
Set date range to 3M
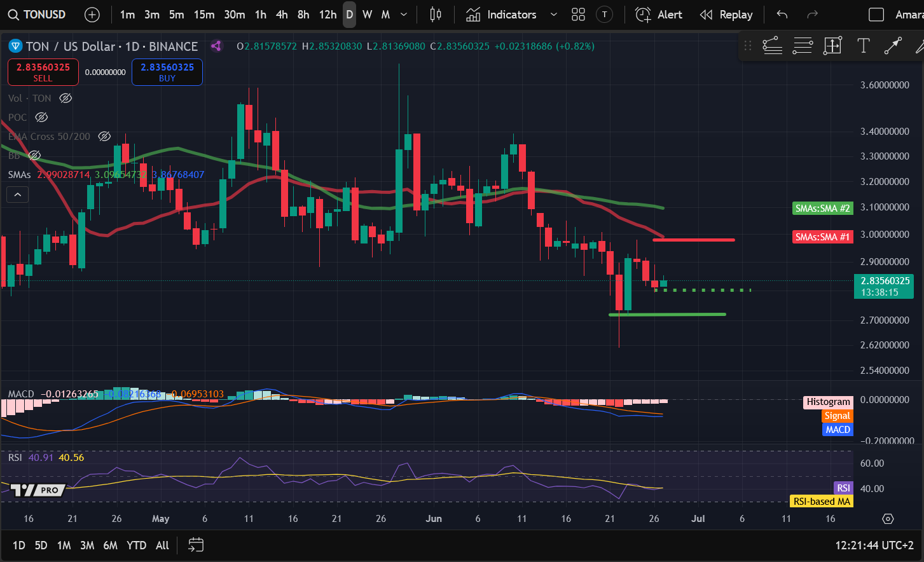pos(87,545)
